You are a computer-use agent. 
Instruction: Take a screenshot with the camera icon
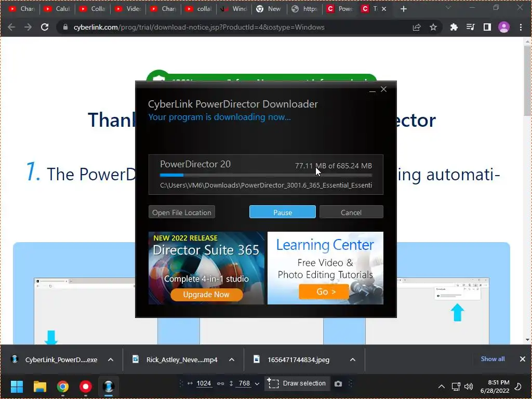[338, 384]
